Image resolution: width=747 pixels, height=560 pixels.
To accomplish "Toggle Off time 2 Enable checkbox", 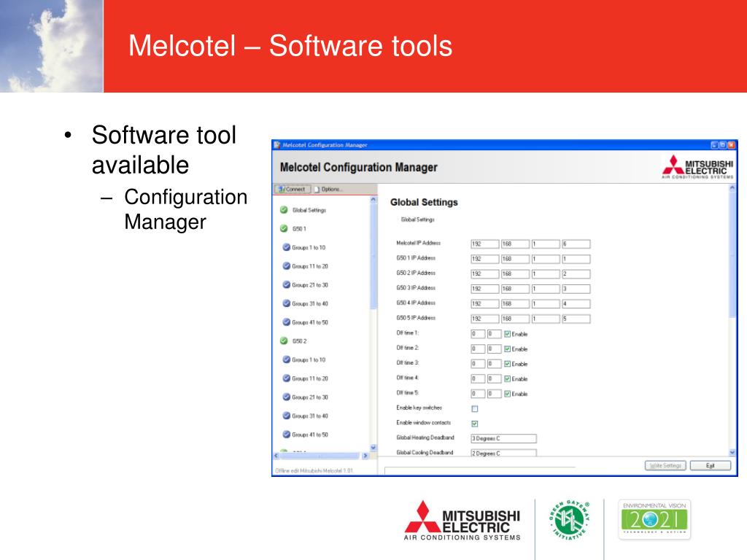I will click(x=508, y=349).
